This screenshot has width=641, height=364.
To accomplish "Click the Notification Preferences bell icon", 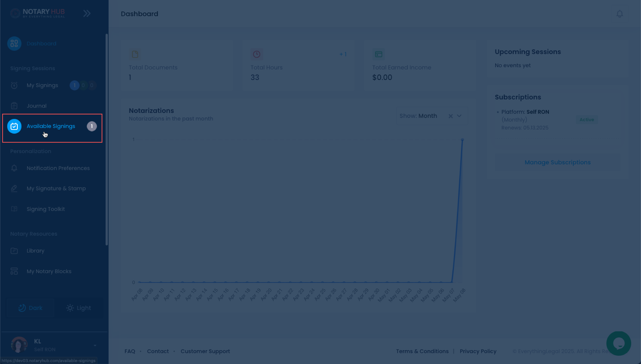I will 14,168.
